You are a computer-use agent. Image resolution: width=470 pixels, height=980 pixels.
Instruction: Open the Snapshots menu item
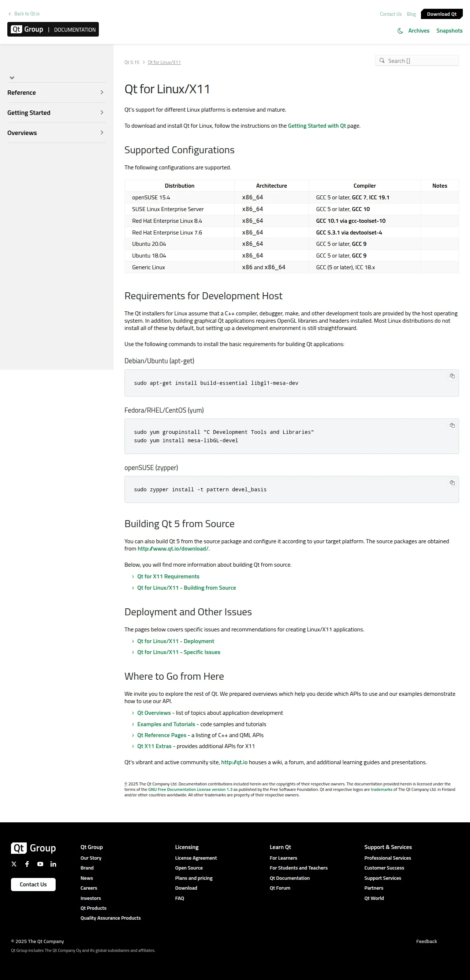(449, 31)
